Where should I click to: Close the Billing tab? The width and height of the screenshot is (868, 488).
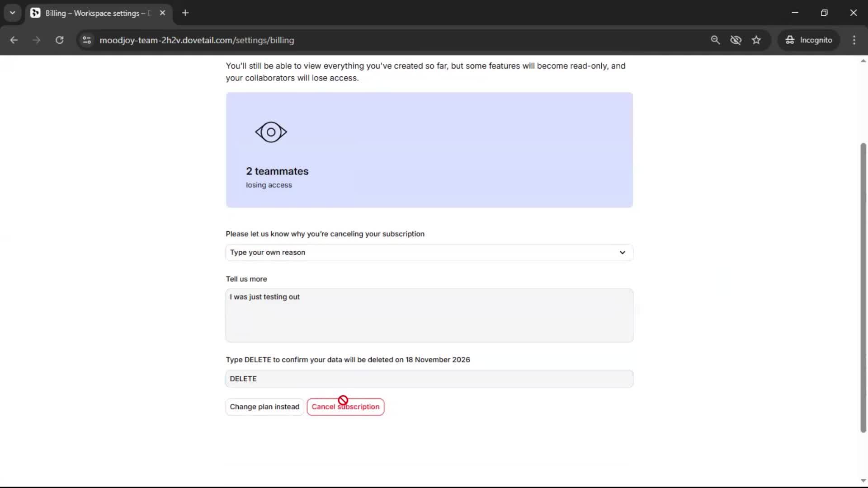click(x=163, y=13)
